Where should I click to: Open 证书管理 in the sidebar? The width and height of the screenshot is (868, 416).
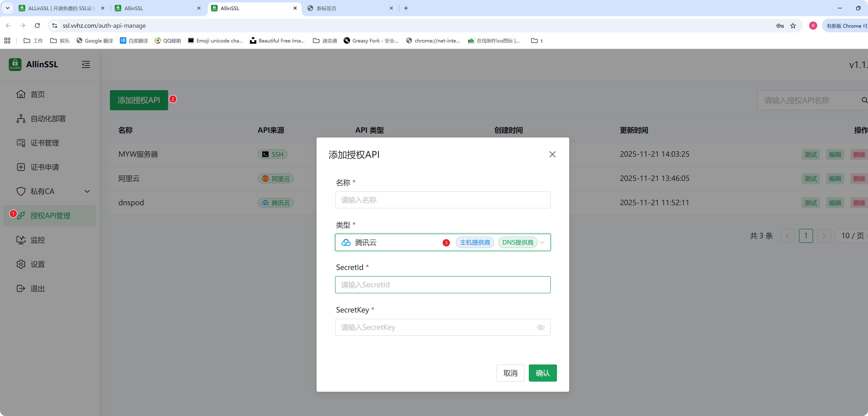[45, 143]
